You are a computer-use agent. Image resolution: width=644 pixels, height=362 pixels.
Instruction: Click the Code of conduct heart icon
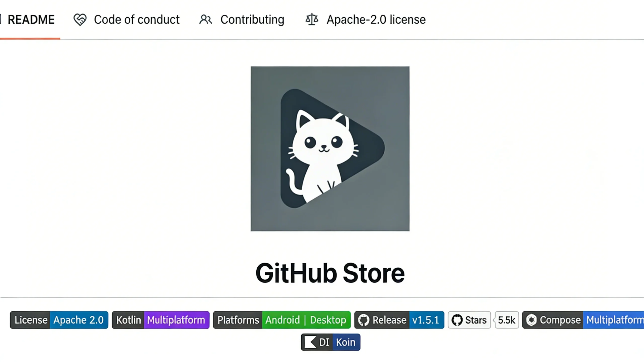pos(80,20)
